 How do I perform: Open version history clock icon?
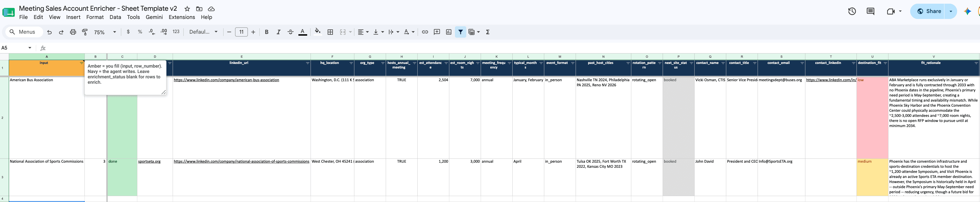tap(852, 11)
